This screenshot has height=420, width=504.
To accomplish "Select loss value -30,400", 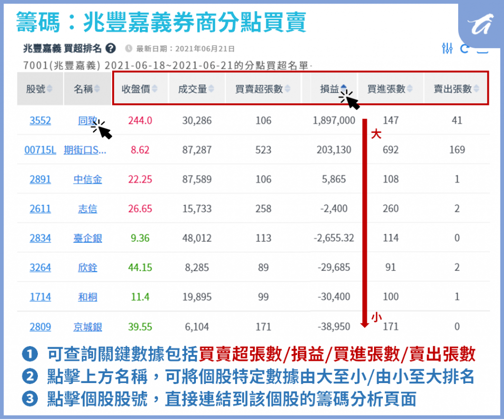I will coord(334,297).
